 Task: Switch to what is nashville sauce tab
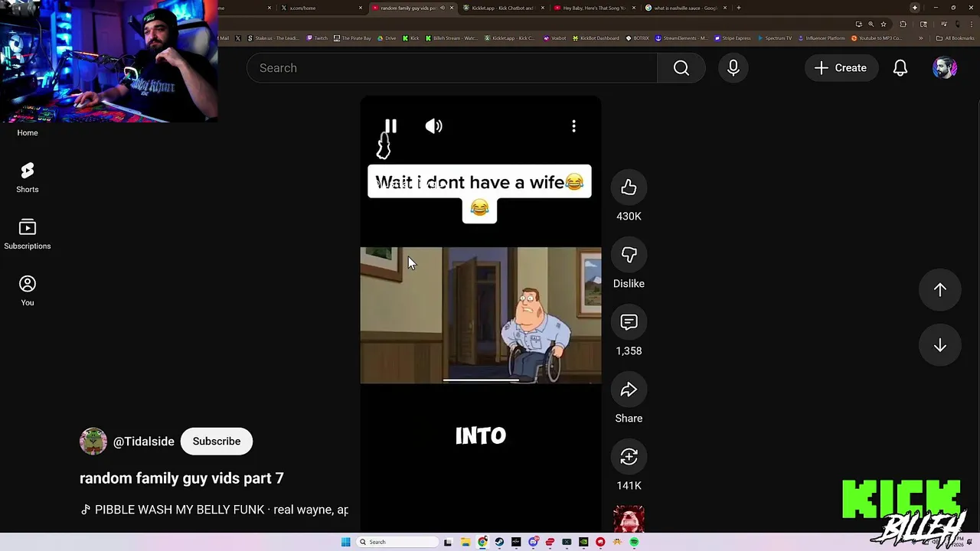tap(685, 8)
